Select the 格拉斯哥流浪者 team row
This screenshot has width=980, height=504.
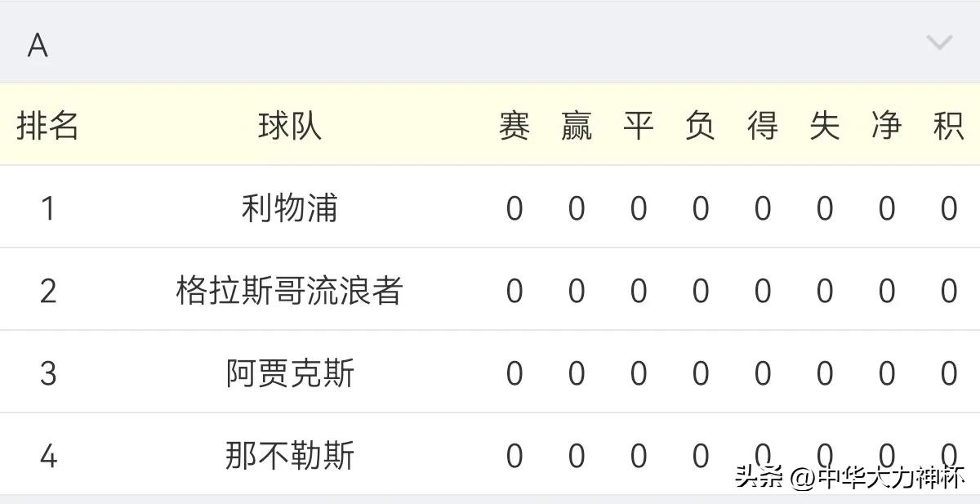[288, 289]
